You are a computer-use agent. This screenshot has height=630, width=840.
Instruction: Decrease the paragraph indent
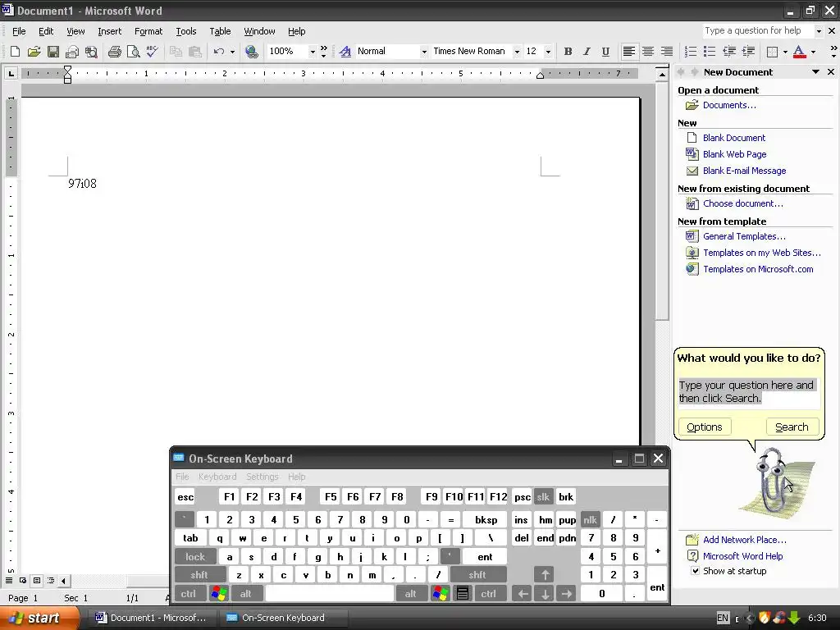pos(728,52)
